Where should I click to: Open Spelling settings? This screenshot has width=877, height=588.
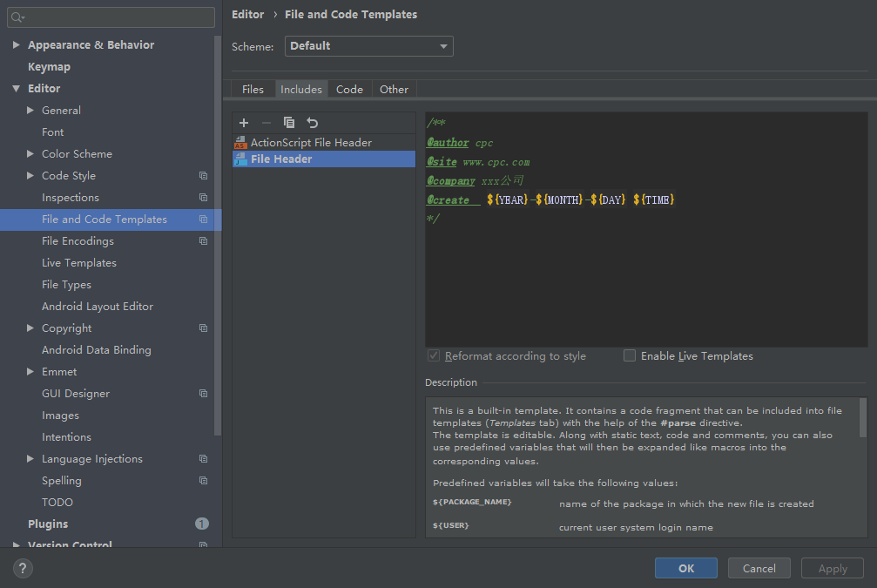point(62,481)
